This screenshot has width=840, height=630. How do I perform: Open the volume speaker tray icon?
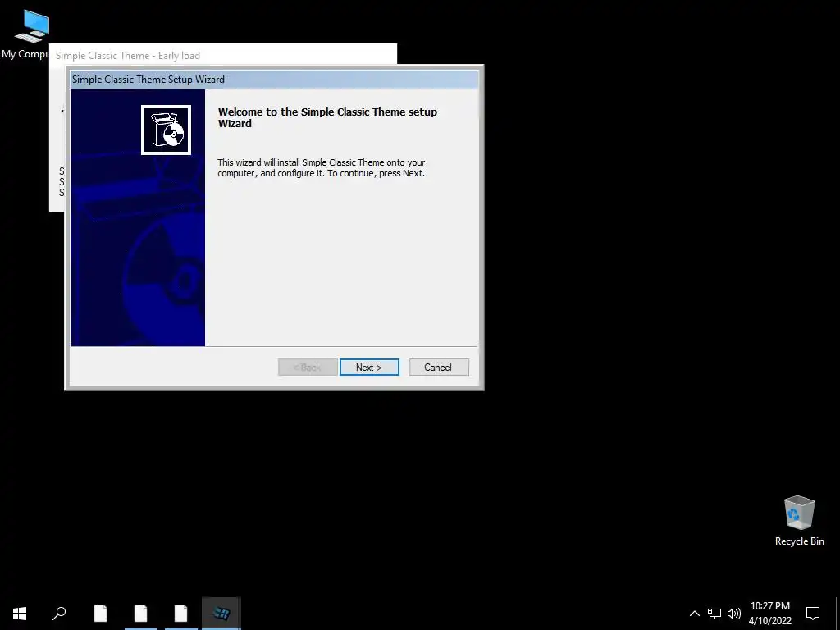[734, 614]
